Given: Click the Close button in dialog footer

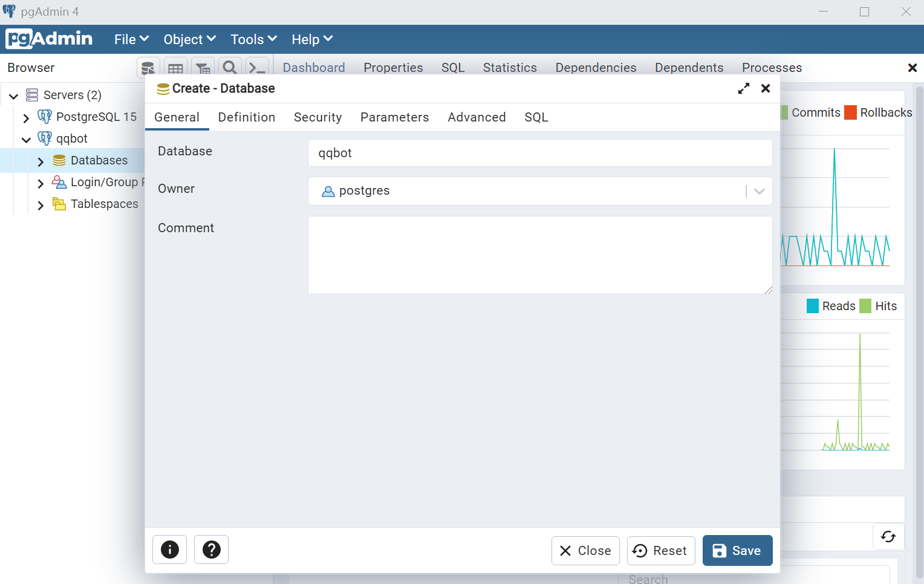Looking at the screenshot, I should 585,551.
